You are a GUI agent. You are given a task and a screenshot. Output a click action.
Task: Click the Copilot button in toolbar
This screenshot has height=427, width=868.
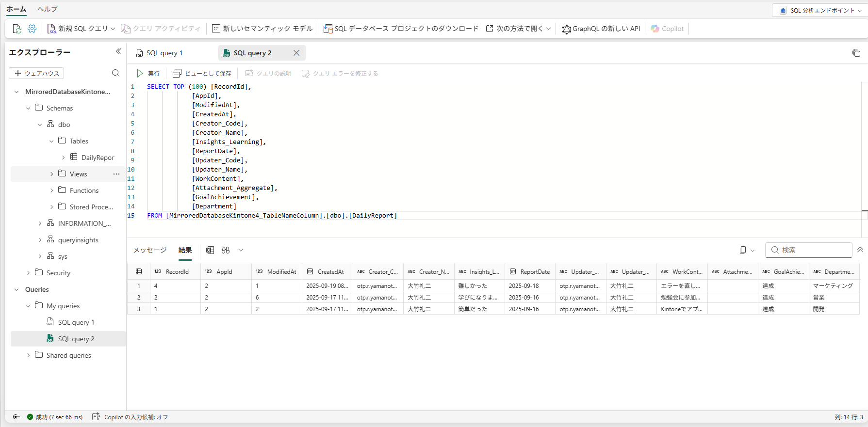click(x=667, y=29)
